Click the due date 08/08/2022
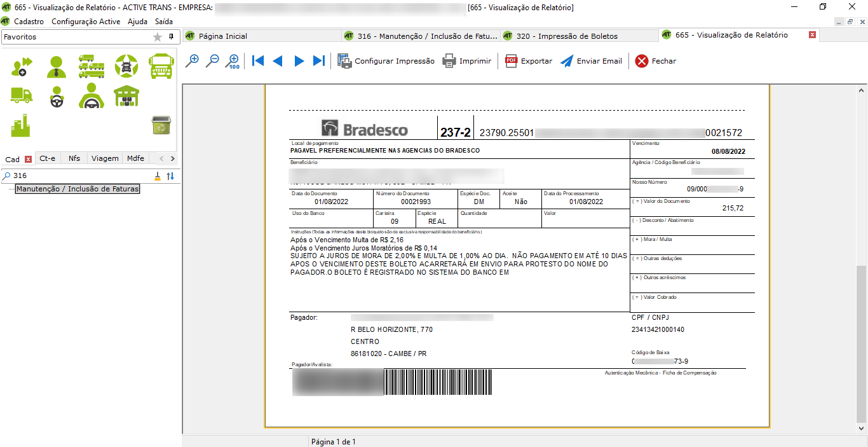This screenshot has height=447, width=868. click(729, 152)
